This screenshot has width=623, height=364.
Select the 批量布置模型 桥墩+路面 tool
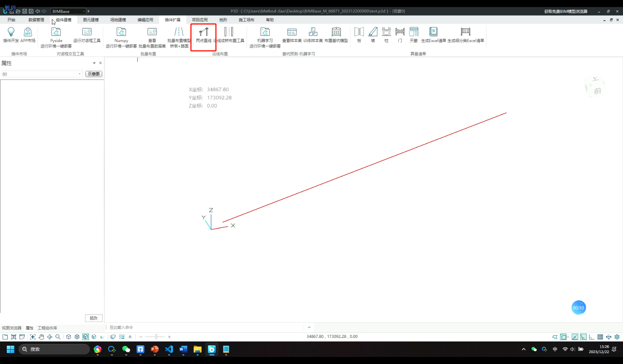pyautogui.click(x=179, y=37)
